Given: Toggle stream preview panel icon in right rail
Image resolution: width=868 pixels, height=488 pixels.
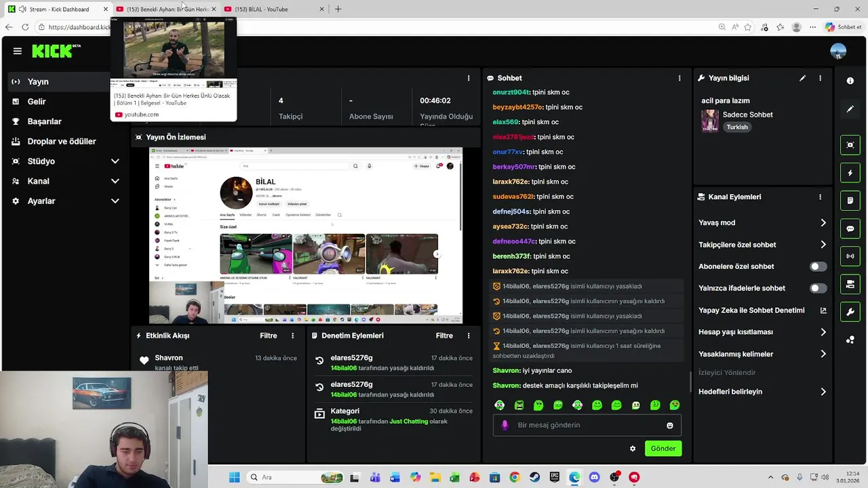Looking at the screenshot, I should (x=850, y=145).
